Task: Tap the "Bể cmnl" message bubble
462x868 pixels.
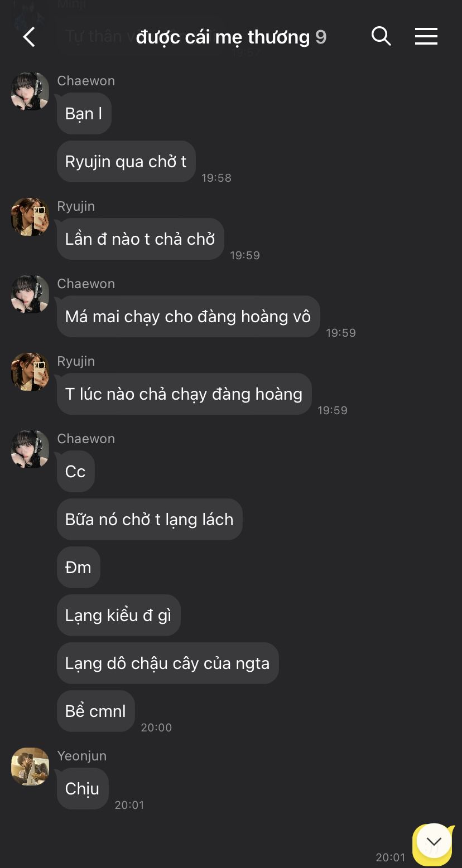Action: 95,711
